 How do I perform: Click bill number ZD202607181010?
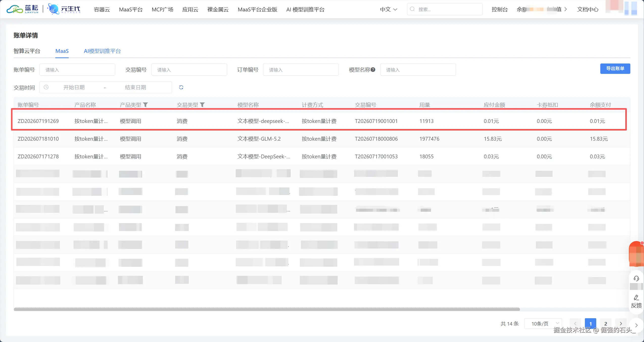pos(38,139)
